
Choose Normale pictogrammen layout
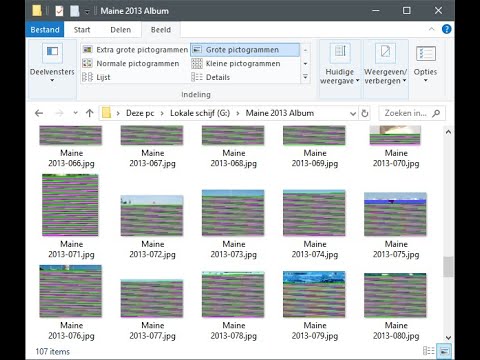tap(131, 63)
